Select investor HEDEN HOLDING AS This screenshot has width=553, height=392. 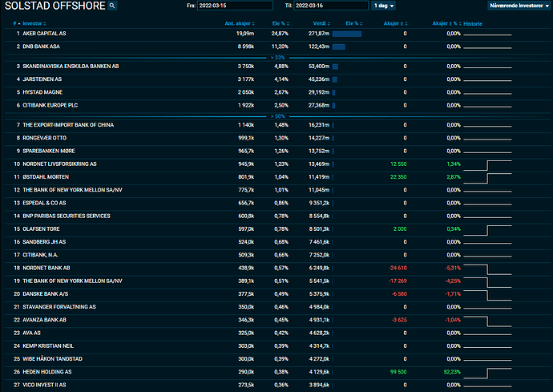click(x=47, y=372)
